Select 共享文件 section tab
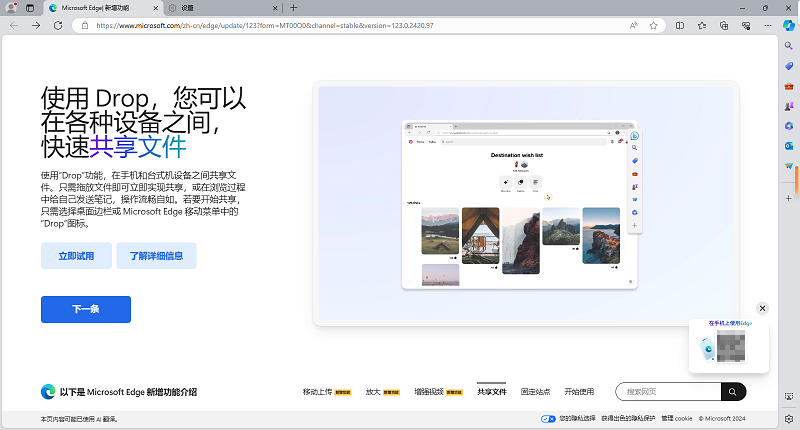This screenshot has height=430, width=800. click(x=492, y=392)
